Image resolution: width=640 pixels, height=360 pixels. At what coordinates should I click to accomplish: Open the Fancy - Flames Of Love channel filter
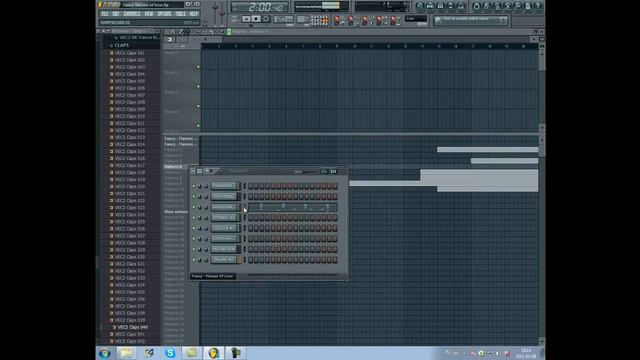pyautogui.click(x=213, y=276)
